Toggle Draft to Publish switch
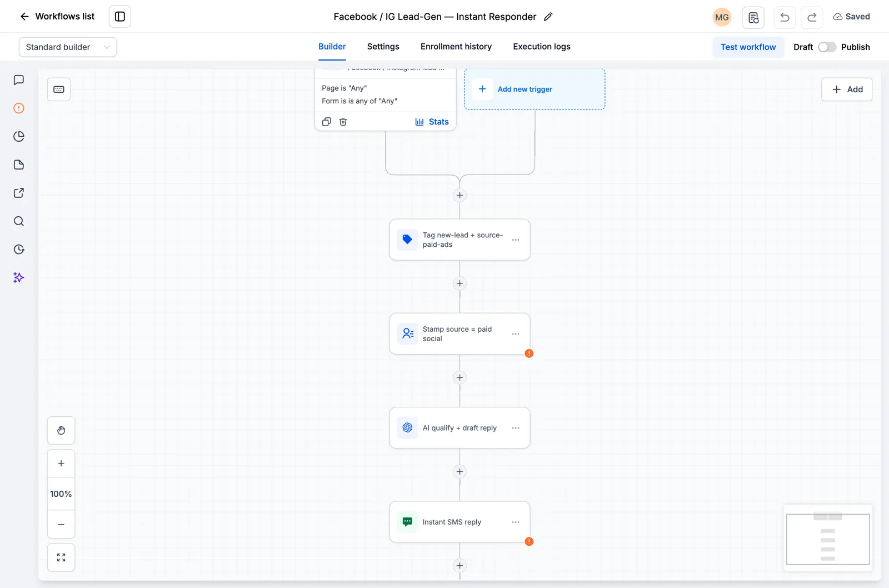Viewport: 889px width, 588px height. pyautogui.click(x=827, y=47)
